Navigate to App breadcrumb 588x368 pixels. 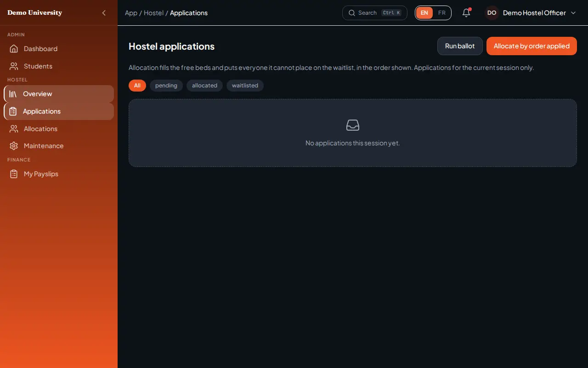[x=131, y=13]
